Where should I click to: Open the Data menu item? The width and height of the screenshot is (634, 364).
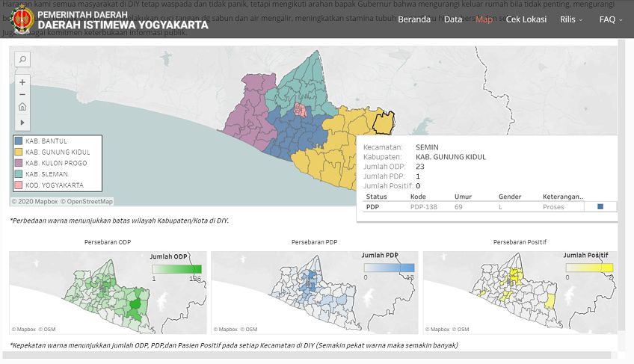(x=453, y=19)
